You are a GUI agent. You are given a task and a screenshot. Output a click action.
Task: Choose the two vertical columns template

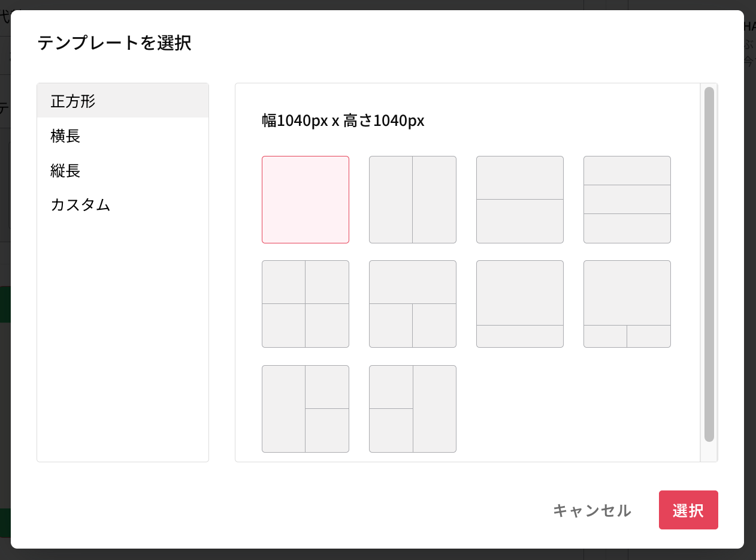point(413,200)
